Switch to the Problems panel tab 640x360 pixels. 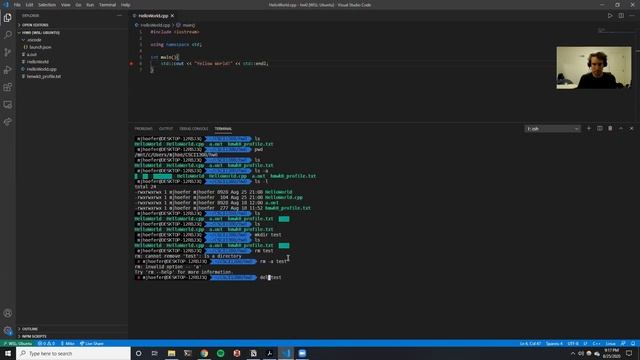click(x=144, y=129)
